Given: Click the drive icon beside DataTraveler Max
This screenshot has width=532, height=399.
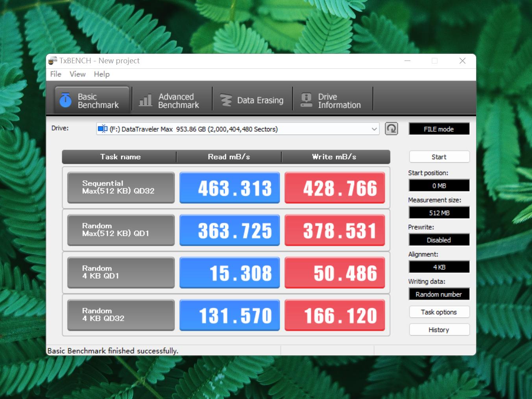Looking at the screenshot, I should click(103, 129).
